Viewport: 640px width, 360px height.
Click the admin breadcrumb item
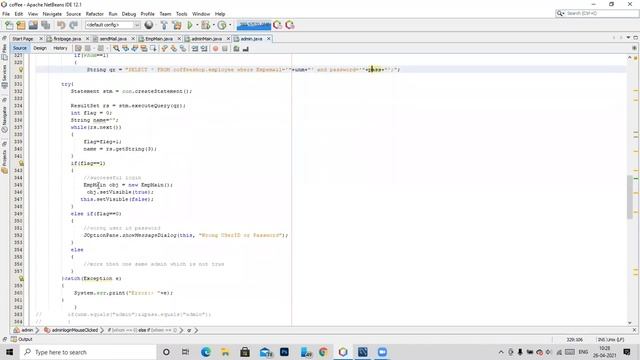click(x=24, y=330)
